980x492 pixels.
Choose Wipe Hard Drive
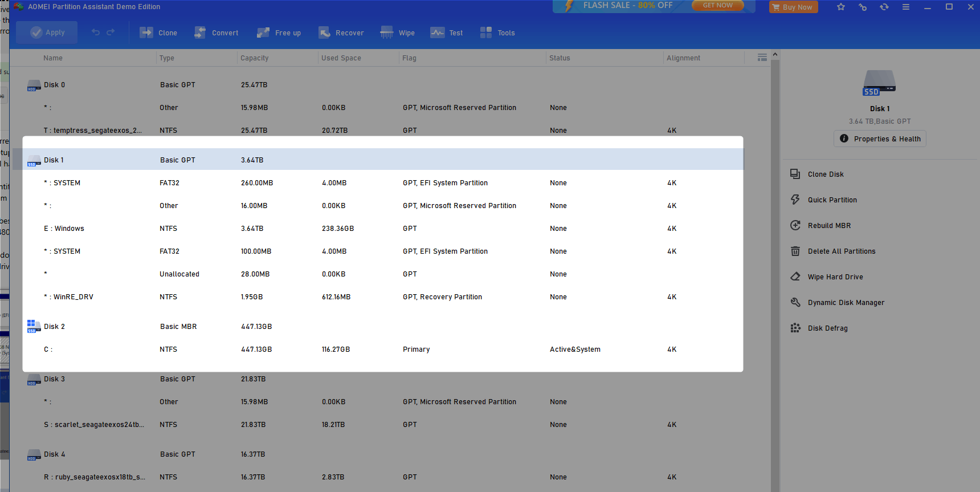click(826, 277)
